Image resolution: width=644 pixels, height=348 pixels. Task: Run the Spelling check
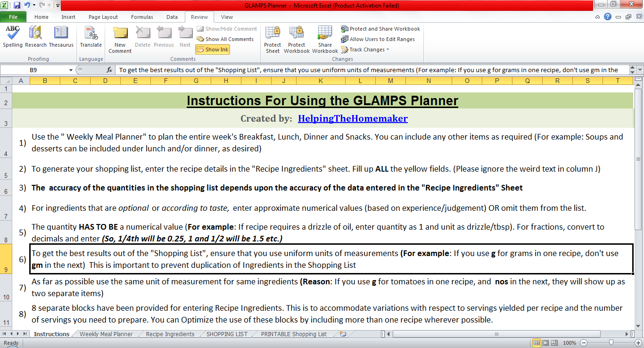[x=13, y=36]
